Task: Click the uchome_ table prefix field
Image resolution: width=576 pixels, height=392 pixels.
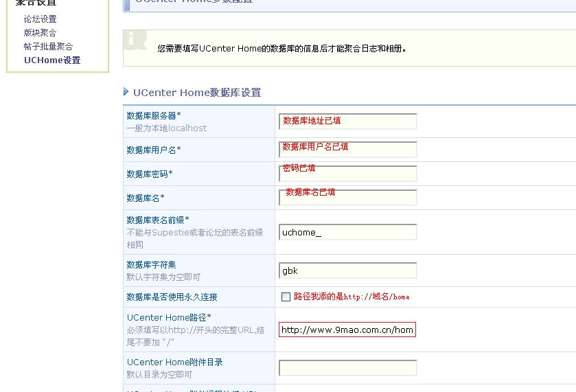Action: click(348, 232)
